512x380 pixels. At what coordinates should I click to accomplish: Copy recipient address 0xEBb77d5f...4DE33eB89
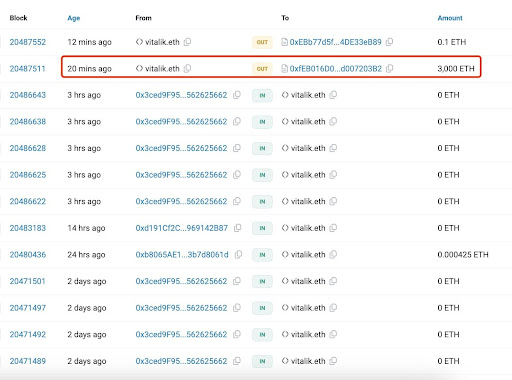click(x=389, y=42)
